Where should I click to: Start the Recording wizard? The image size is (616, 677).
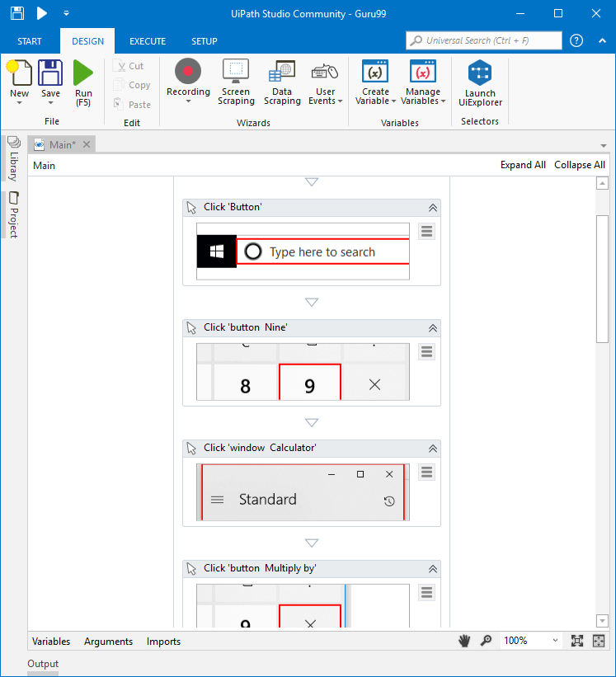(x=188, y=80)
